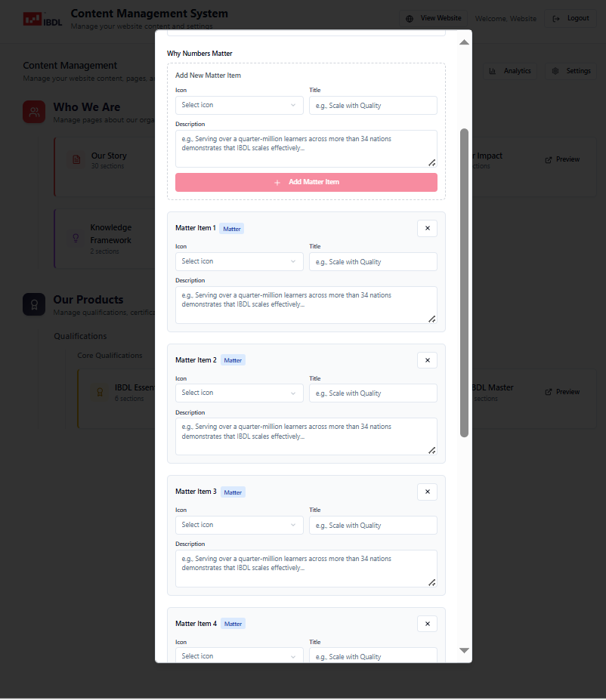
Task: Click the Logout button
Action: click(570, 18)
